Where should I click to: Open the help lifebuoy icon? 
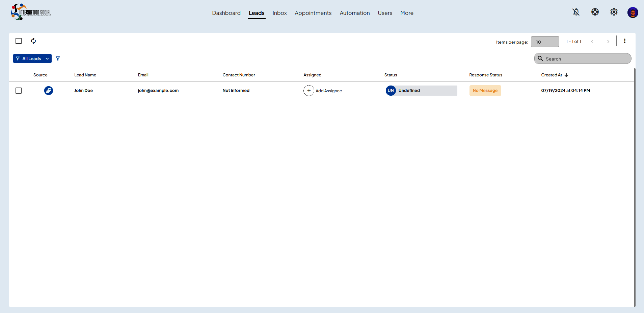(x=595, y=12)
